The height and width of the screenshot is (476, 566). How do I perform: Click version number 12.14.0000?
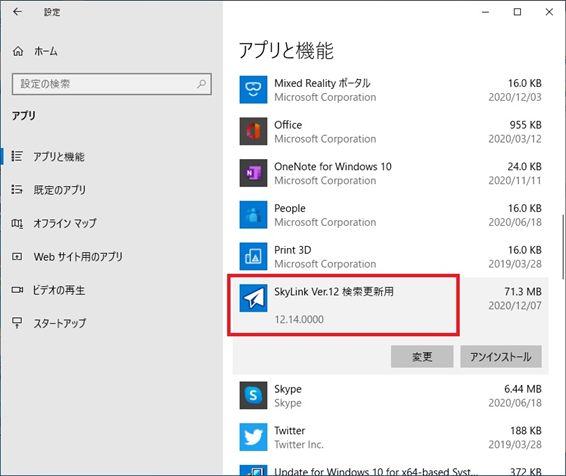(299, 319)
